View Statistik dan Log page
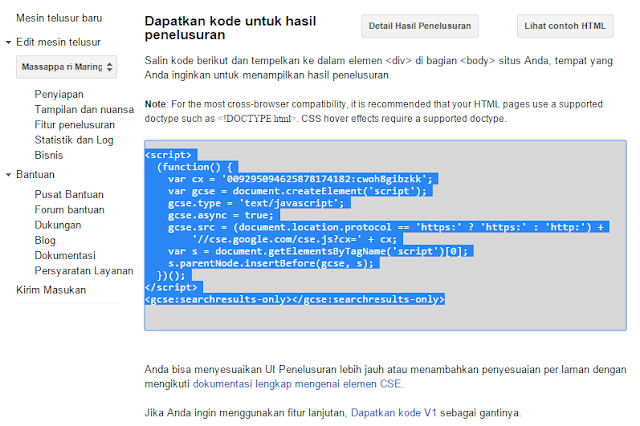The image size is (640, 426). pos(74,140)
